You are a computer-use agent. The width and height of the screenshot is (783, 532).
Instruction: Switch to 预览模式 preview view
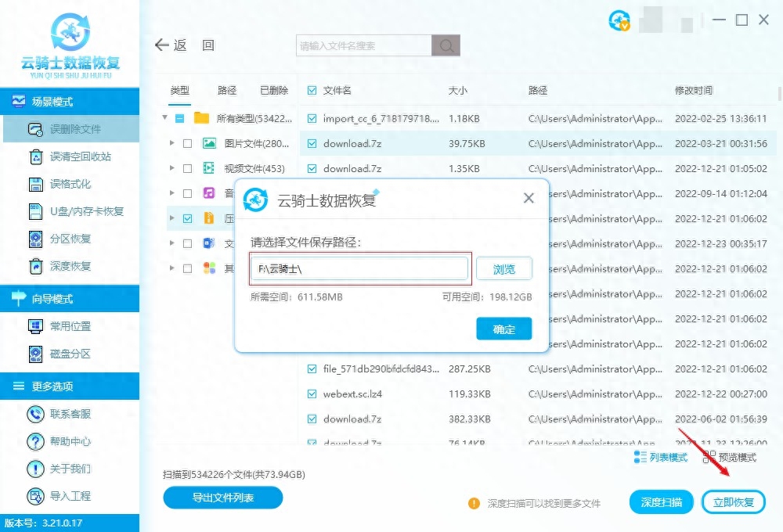point(730,457)
